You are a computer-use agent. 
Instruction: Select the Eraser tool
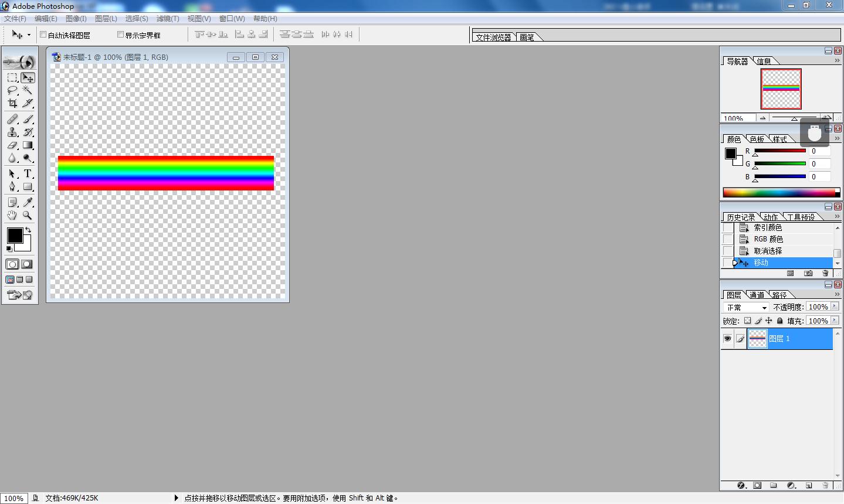tap(12, 145)
